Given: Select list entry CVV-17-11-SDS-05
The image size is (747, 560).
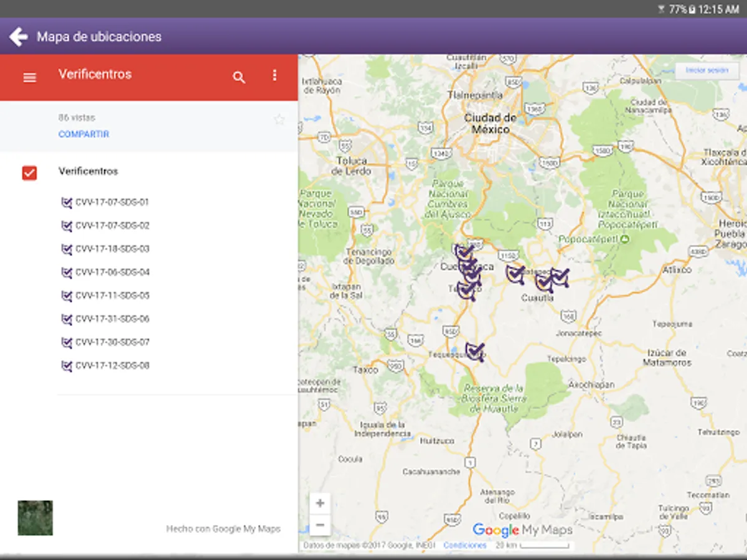Looking at the screenshot, I should pyautogui.click(x=112, y=296).
